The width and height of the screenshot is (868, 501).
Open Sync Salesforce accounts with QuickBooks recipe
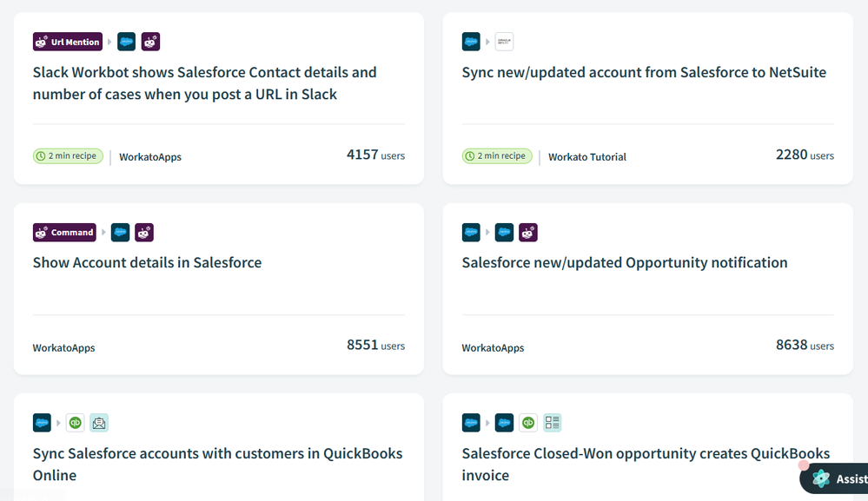pos(217,464)
